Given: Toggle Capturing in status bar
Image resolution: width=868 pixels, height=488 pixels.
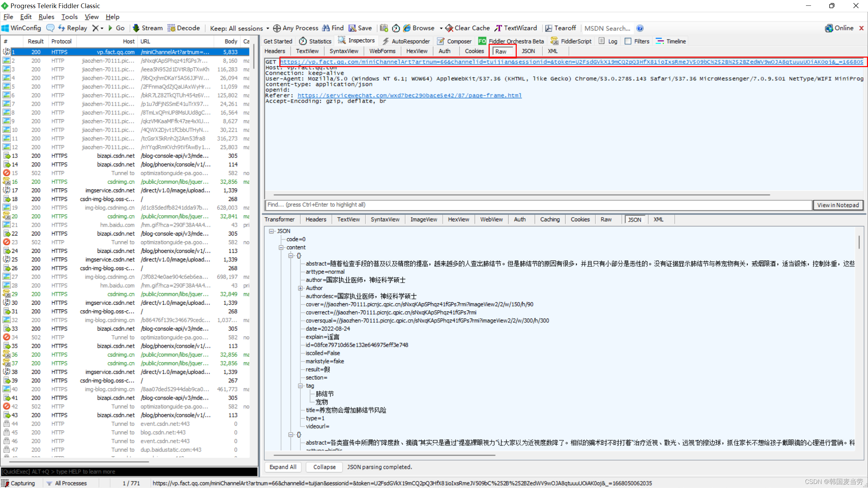Looking at the screenshot, I should (18, 483).
